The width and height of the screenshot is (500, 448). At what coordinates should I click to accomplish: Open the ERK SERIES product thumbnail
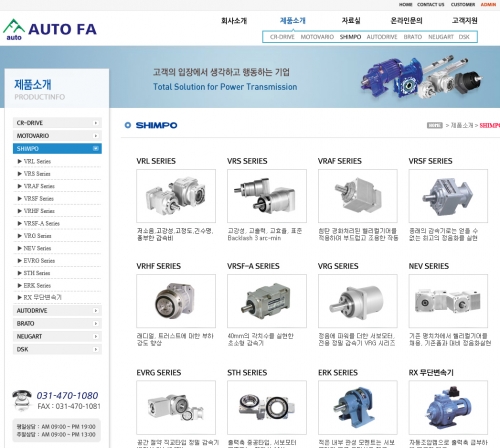358,407
